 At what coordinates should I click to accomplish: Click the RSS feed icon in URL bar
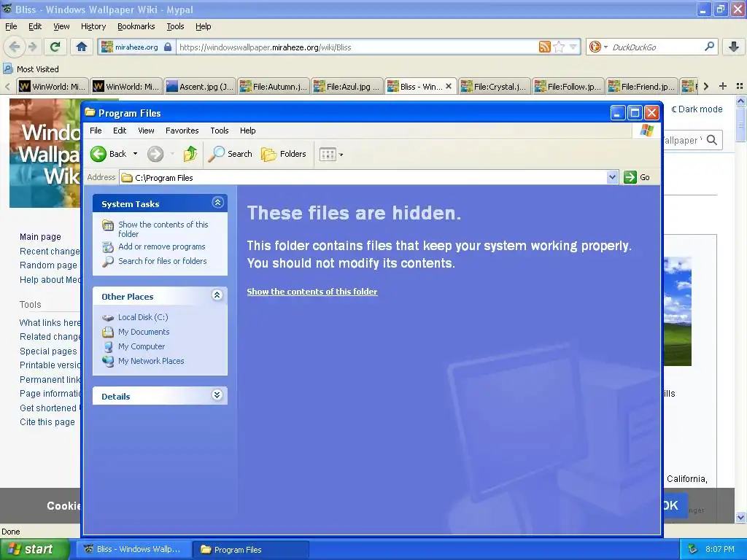[x=544, y=47]
